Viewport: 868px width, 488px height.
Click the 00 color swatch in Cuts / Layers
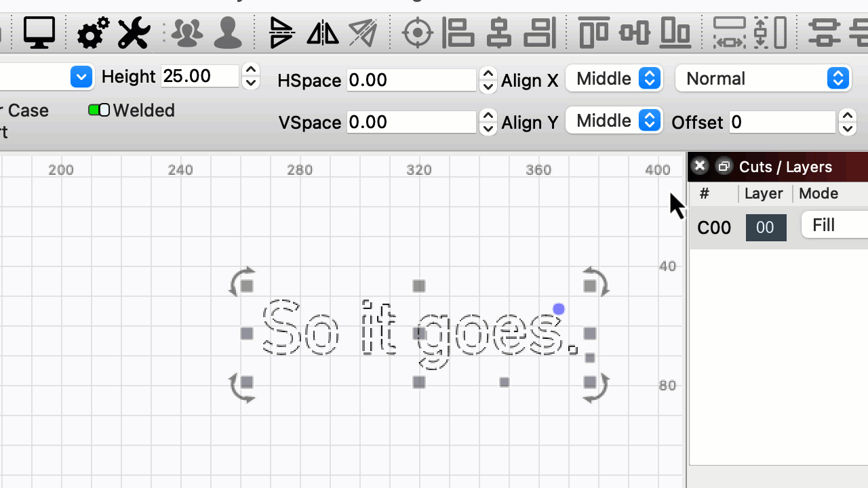(x=766, y=227)
